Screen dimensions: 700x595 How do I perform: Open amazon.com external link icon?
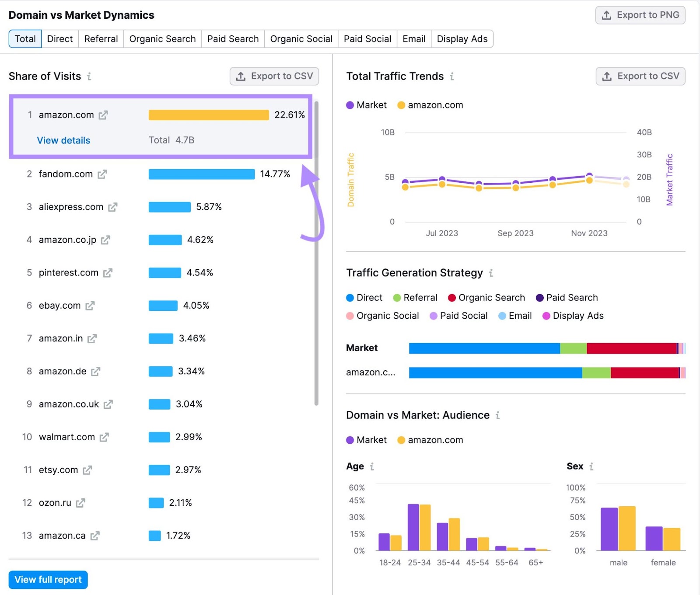[x=103, y=115]
